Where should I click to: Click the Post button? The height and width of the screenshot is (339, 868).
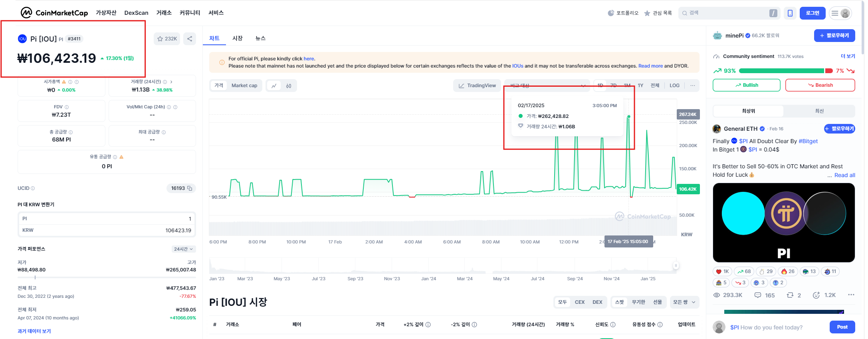pos(842,327)
